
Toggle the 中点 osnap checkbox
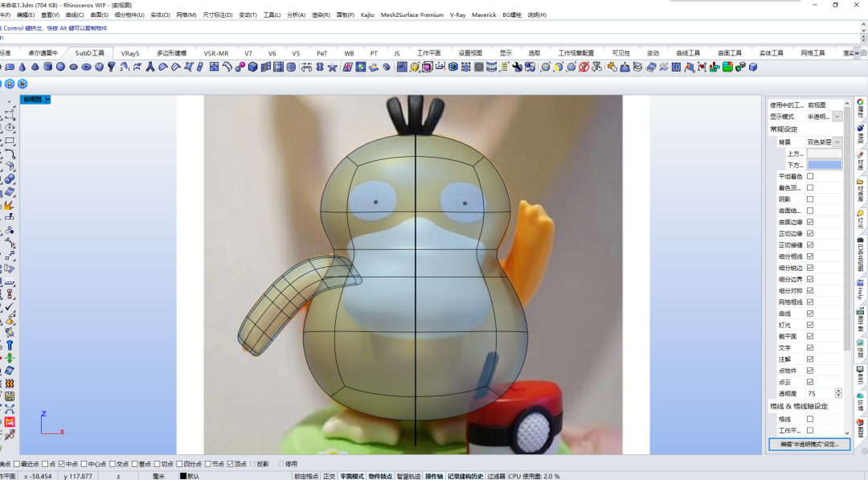point(61,464)
